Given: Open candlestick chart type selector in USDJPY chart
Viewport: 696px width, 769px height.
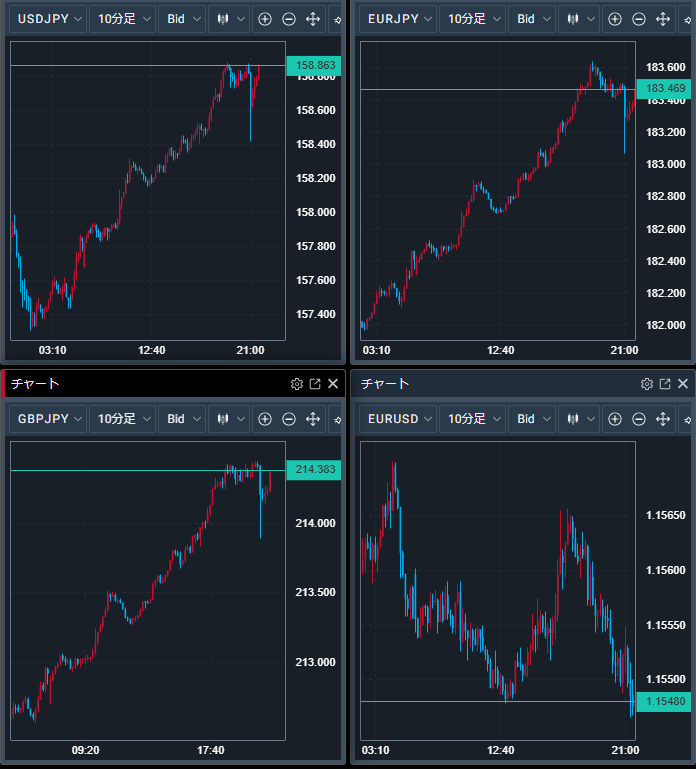Looking at the screenshot, I should (229, 19).
